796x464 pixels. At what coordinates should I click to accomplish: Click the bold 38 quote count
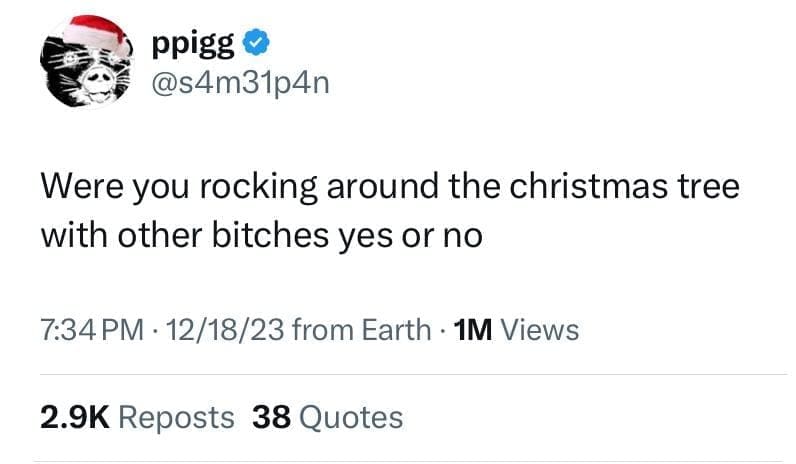point(271,416)
